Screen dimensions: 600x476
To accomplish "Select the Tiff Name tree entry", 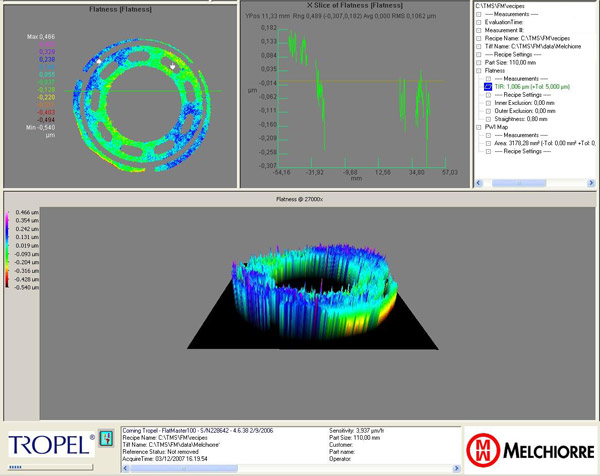I will (530, 47).
